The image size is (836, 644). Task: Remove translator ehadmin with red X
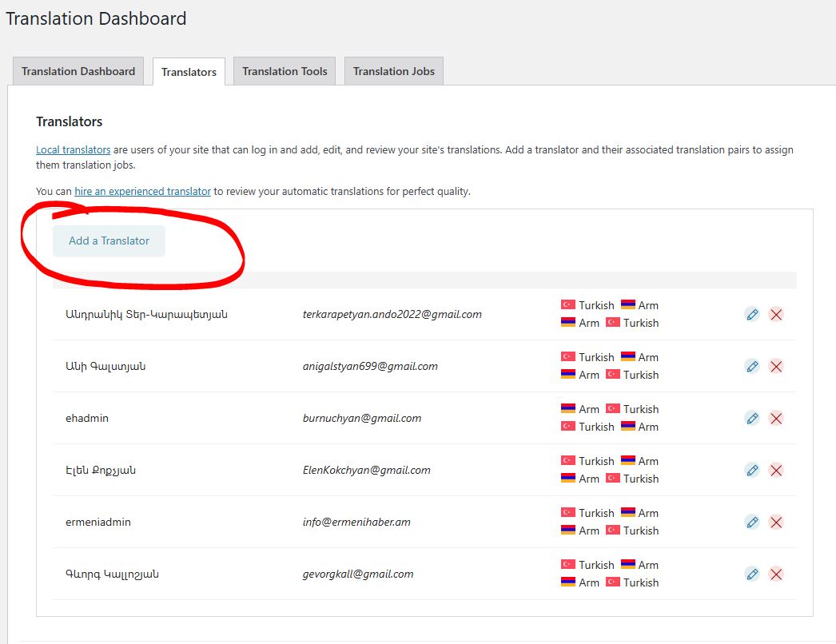pos(775,418)
